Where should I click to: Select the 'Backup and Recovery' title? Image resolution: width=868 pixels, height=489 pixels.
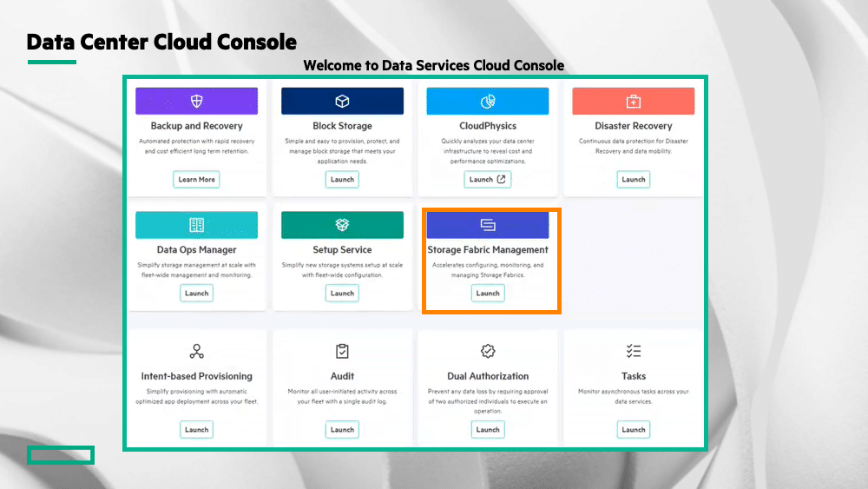point(196,126)
